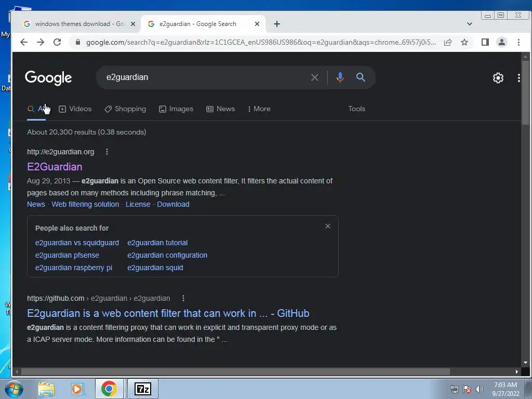Click the Chrome taskbar icon
532x399 pixels.
pyautogui.click(x=109, y=389)
